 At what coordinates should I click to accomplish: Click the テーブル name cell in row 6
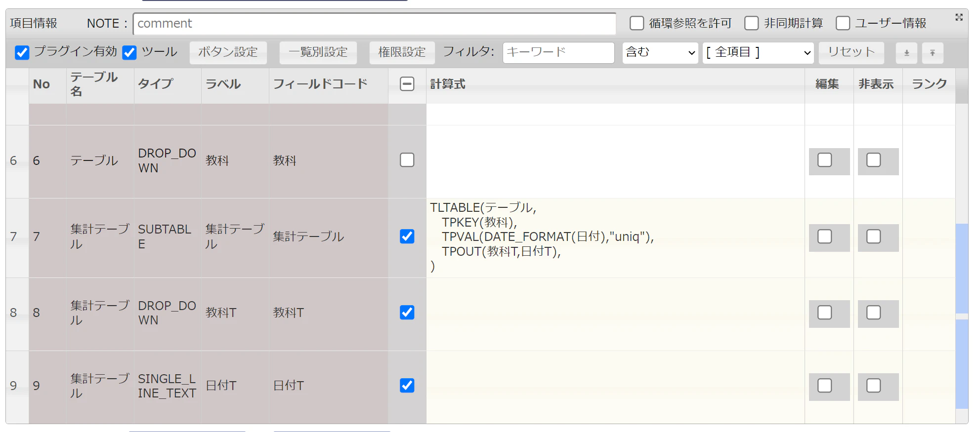click(x=100, y=161)
